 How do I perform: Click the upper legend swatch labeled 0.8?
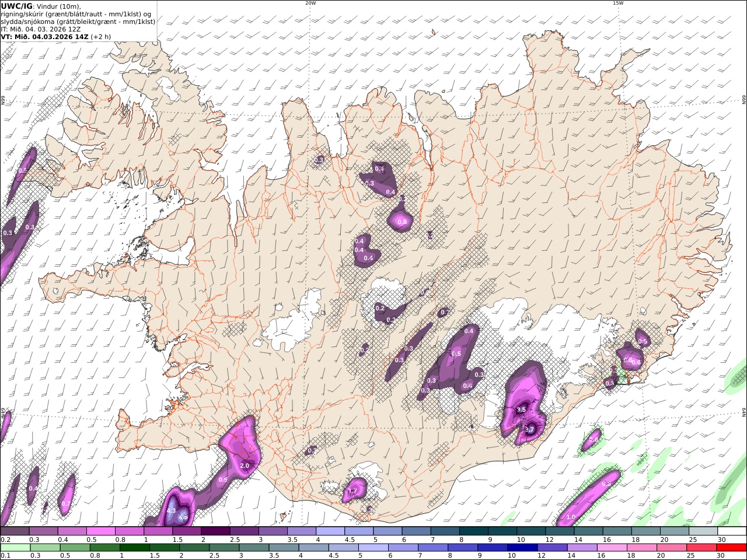[130, 531]
